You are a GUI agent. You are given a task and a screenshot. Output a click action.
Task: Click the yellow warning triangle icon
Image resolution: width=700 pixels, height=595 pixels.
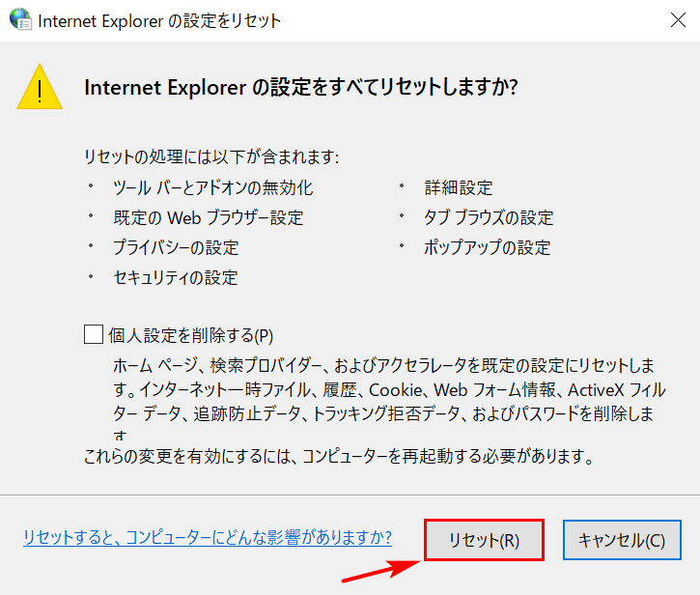40,87
